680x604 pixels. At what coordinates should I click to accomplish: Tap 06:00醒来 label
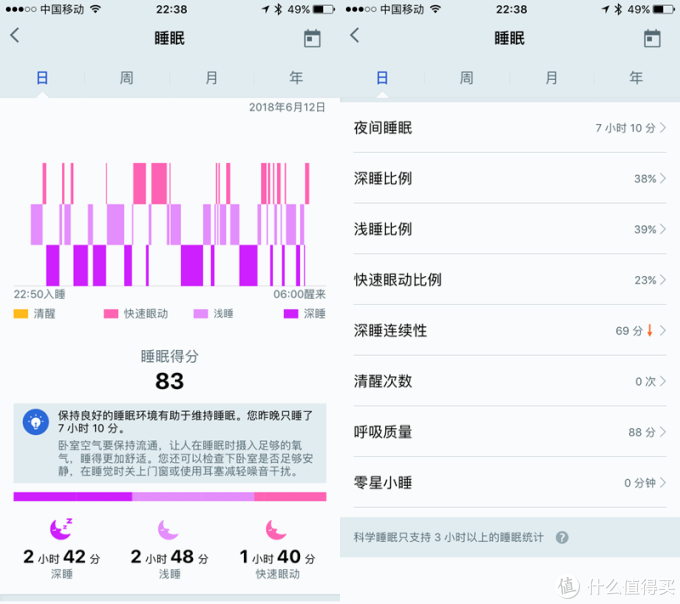tap(299, 294)
